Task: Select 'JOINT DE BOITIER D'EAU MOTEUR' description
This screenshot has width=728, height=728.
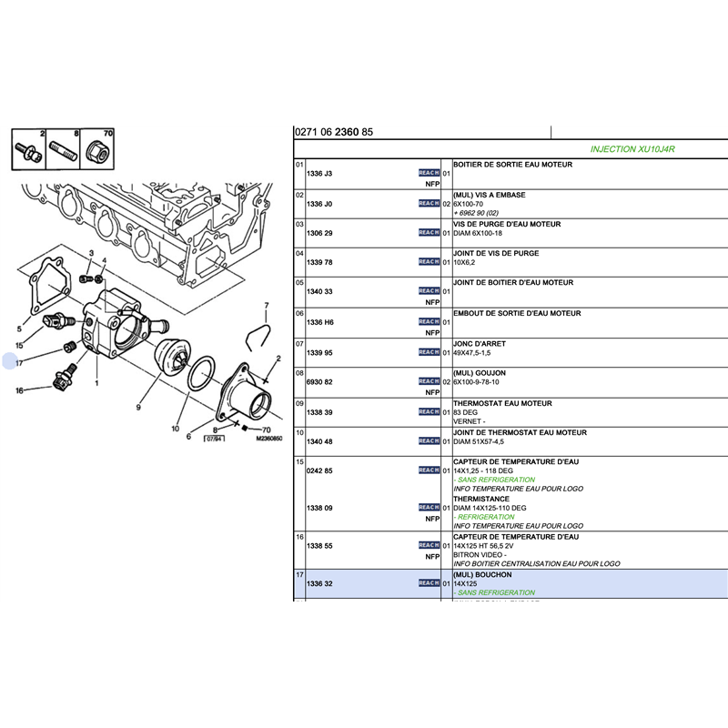Action: click(x=513, y=282)
